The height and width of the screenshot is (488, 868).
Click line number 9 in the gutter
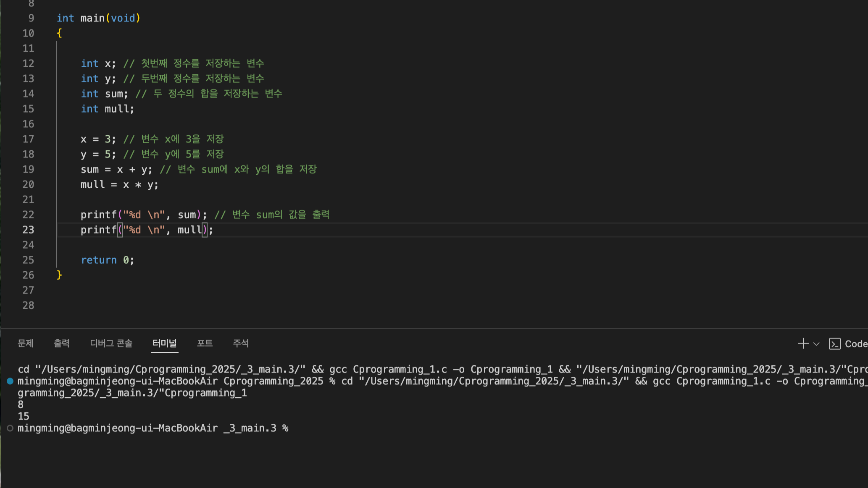pyautogui.click(x=31, y=18)
